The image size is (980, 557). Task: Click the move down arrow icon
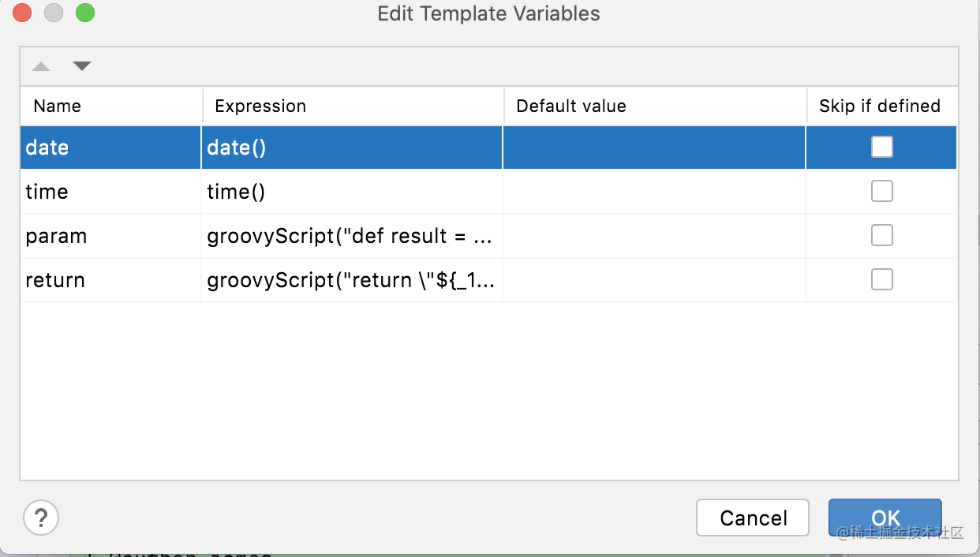(x=82, y=66)
